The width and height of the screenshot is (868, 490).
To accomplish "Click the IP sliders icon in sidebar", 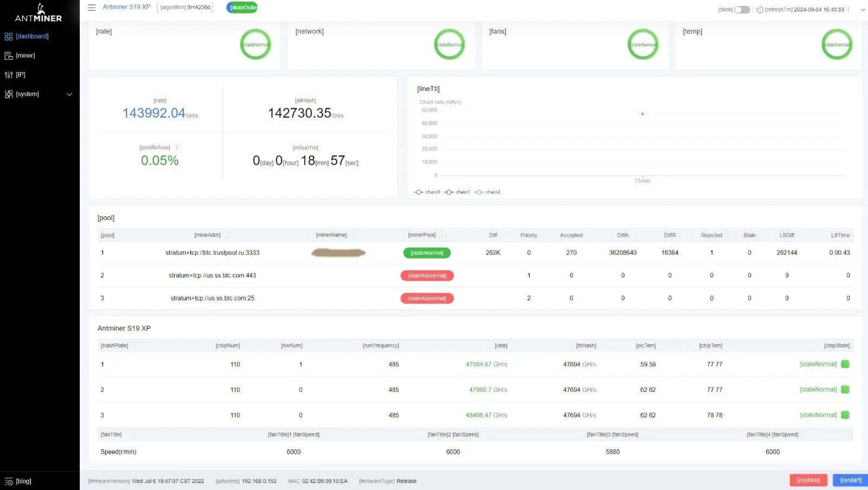I will [x=9, y=75].
